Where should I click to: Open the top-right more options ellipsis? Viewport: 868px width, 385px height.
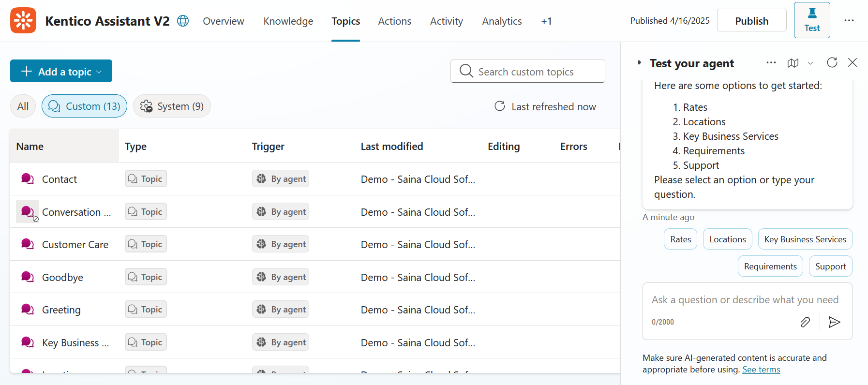(x=849, y=20)
